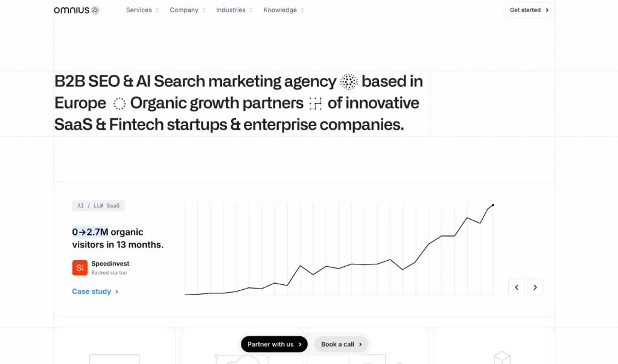This screenshot has height=364, width=618.
Task: Click the peak data point on the growth chart
Action: 492,205
